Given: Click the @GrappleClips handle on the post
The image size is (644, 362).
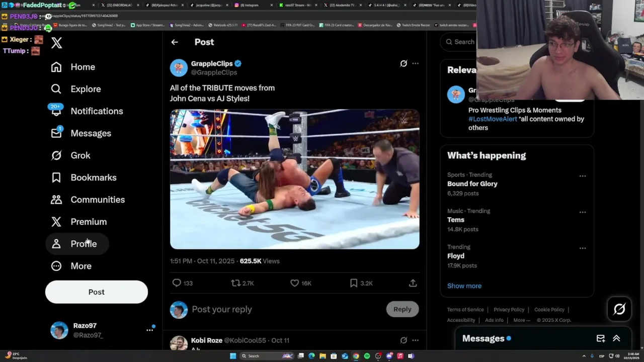Looking at the screenshot, I should pyautogui.click(x=214, y=72).
